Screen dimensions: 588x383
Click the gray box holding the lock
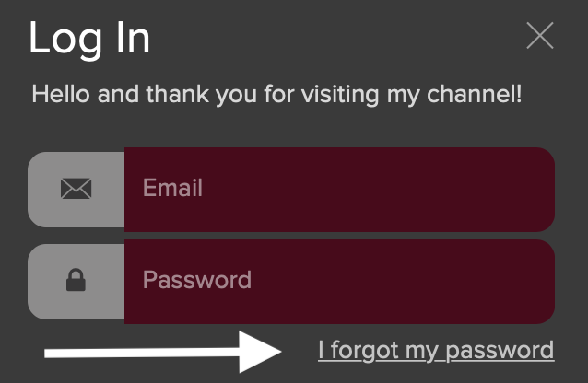pyautogui.click(x=76, y=282)
